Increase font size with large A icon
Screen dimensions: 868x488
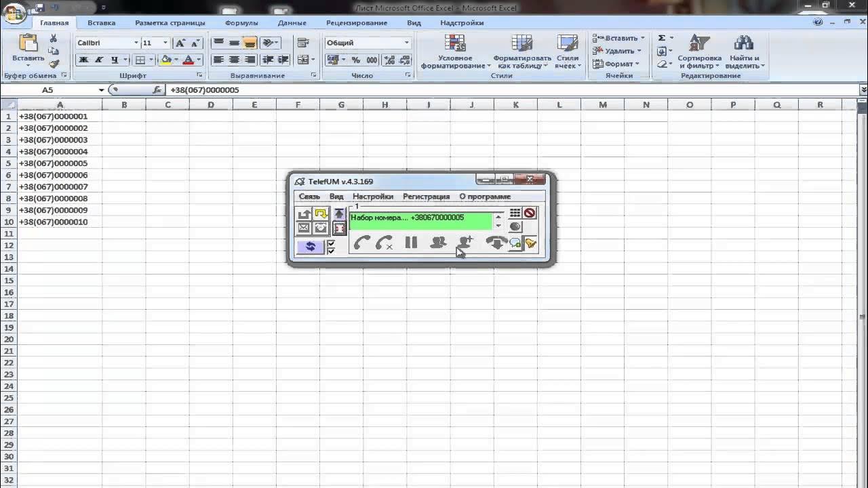coord(180,43)
